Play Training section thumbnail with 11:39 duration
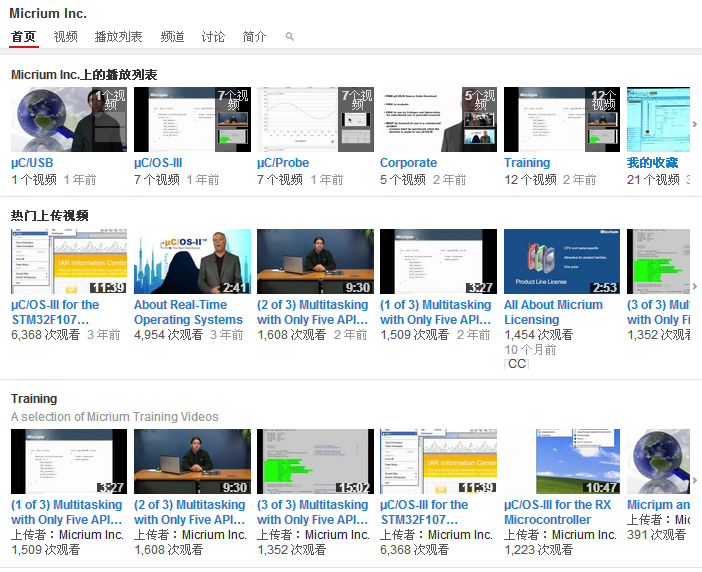 pos(438,461)
